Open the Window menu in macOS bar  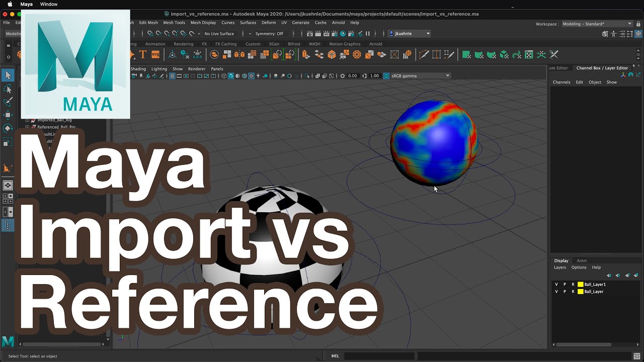(x=49, y=4)
